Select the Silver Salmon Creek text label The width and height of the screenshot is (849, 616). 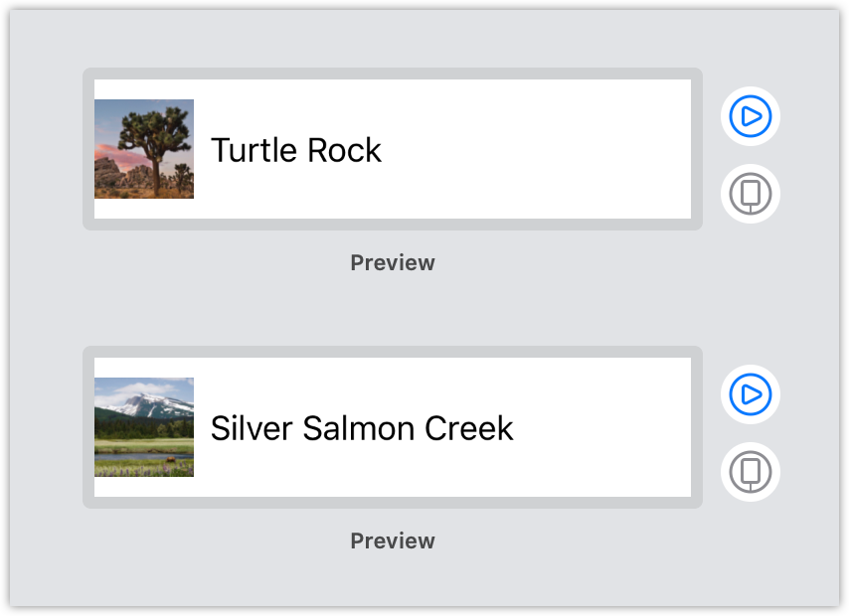pyautogui.click(x=362, y=428)
